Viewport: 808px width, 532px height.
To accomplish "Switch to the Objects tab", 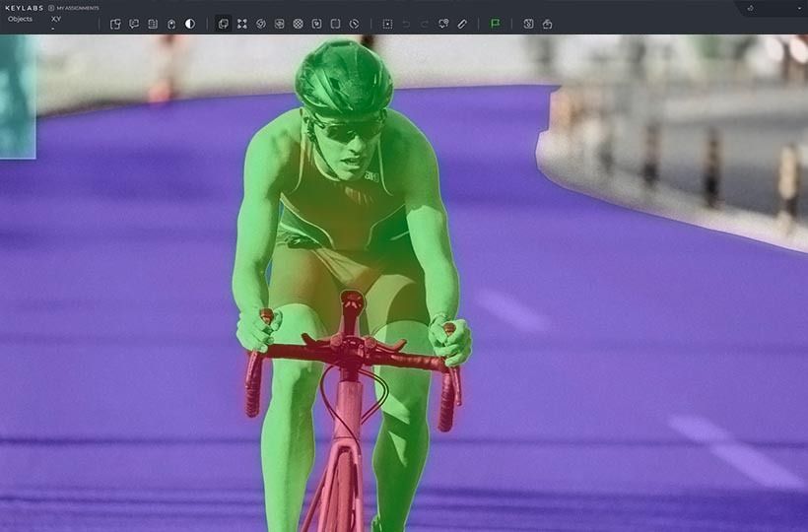I will tap(20, 19).
